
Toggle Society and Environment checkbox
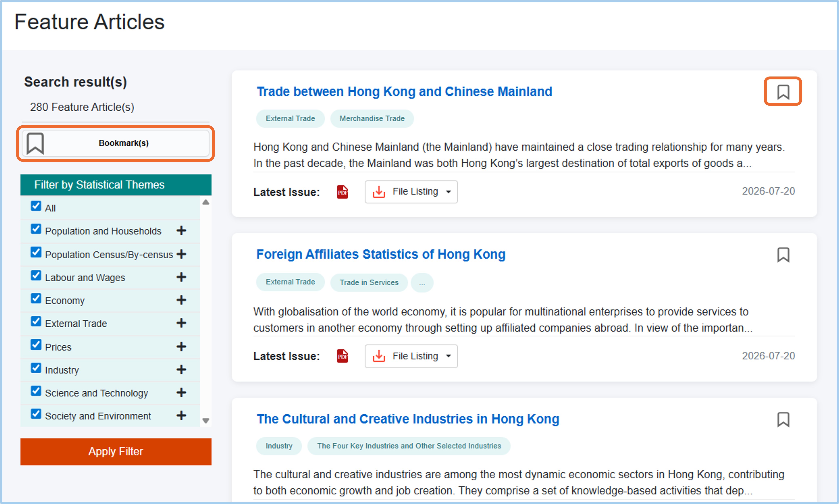(36, 414)
